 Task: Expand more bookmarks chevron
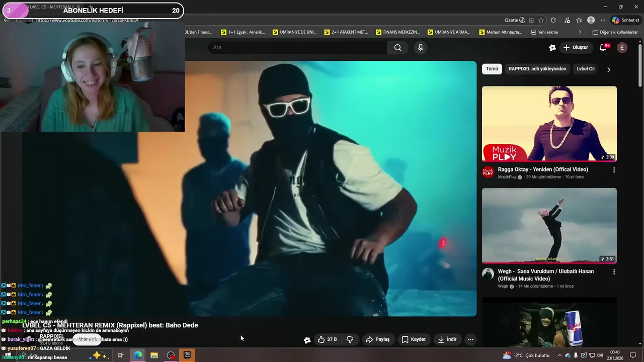pyautogui.click(x=580, y=32)
